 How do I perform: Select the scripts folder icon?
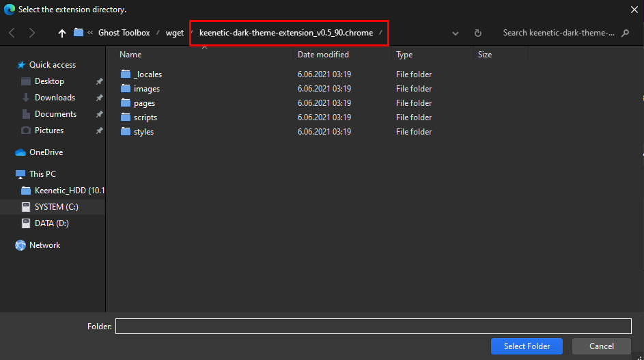(x=126, y=117)
